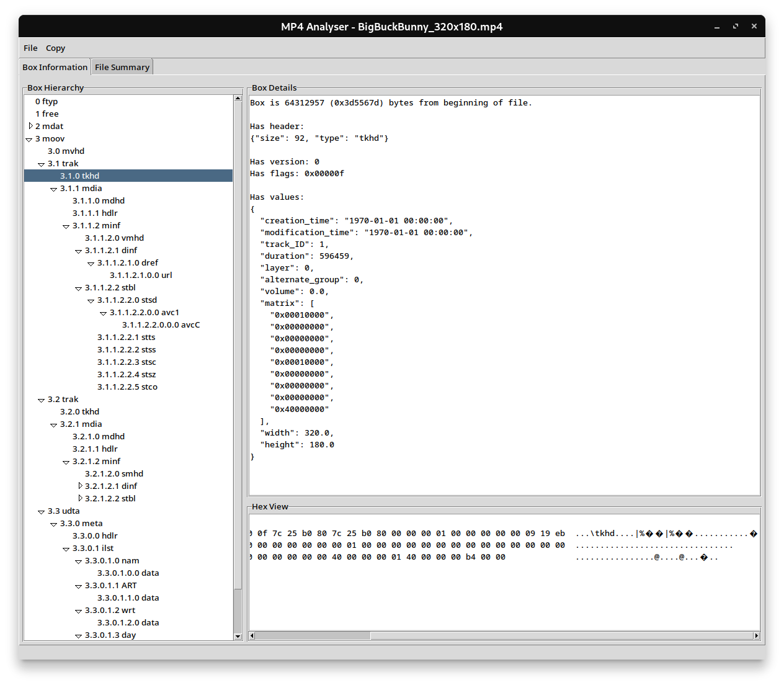The height and width of the screenshot is (685, 784).
Task: Click the hierarchy scrollbar up arrow
Action: (x=238, y=97)
